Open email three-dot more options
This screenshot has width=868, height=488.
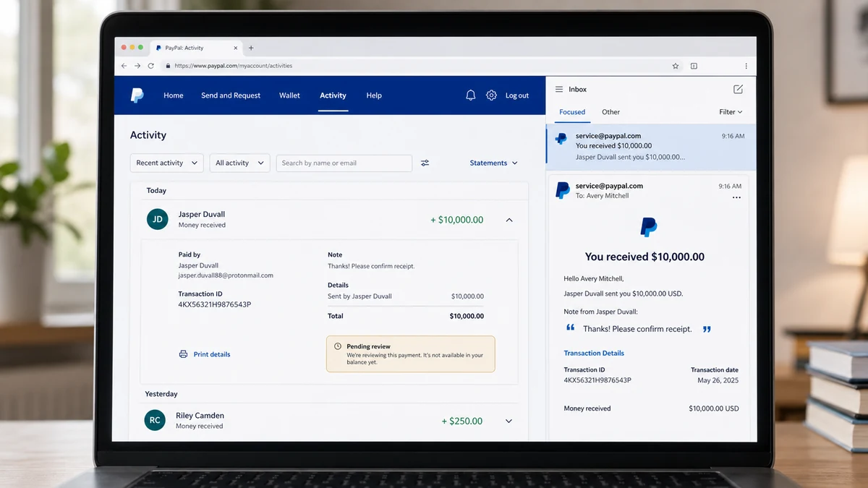(736, 198)
